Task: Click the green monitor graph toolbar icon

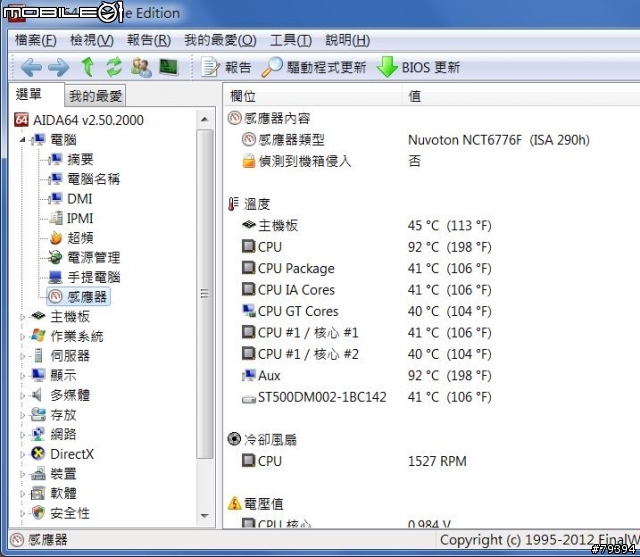Action: pyautogui.click(x=169, y=67)
